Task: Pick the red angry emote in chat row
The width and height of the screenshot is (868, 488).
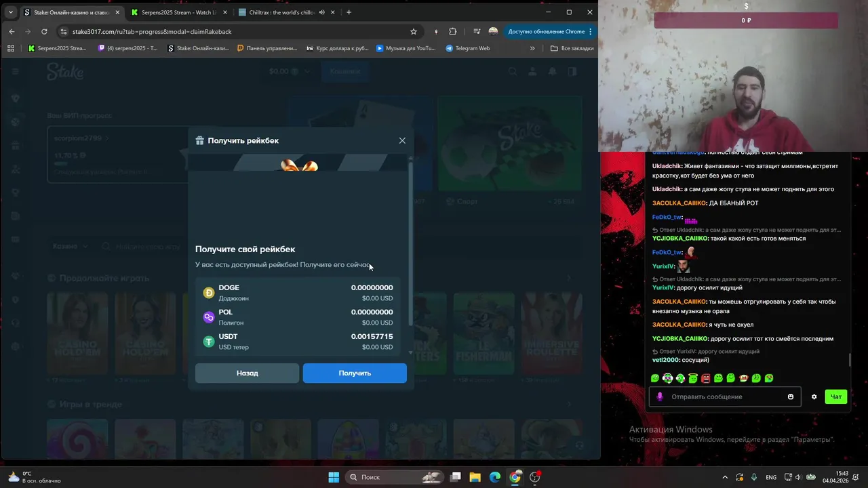Action: 705,378
